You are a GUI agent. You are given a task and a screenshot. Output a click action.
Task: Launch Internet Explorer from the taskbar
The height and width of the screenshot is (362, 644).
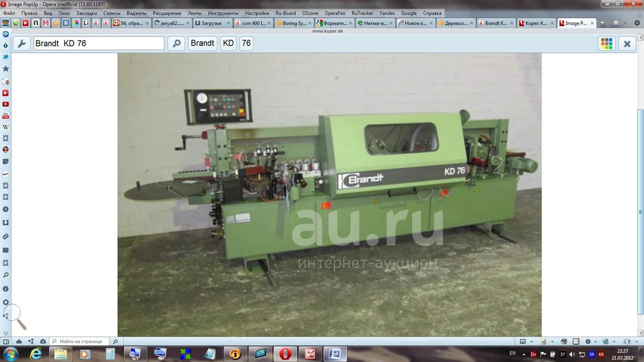36,354
